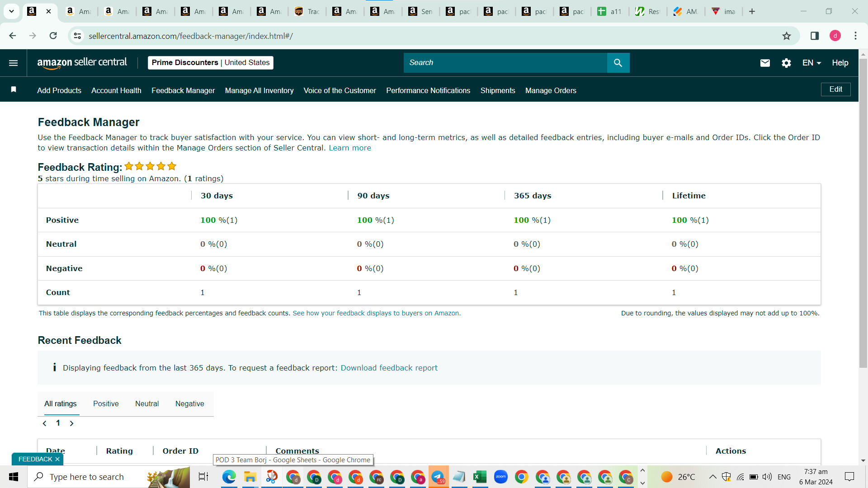
Task: Open Microsoft Edge from the taskbar
Action: [x=229, y=477]
